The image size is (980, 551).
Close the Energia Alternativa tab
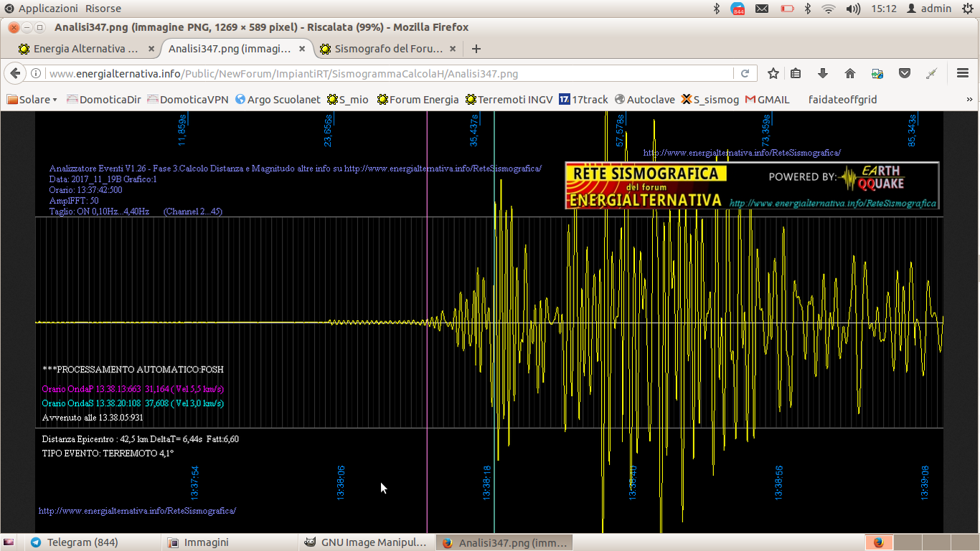[151, 49]
